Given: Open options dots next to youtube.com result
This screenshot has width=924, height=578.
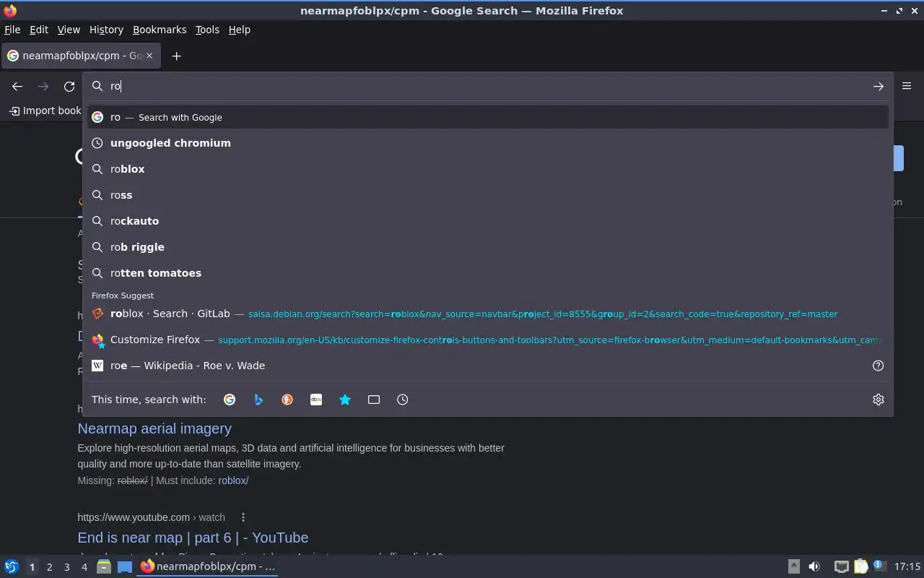Looking at the screenshot, I should [x=243, y=517].
